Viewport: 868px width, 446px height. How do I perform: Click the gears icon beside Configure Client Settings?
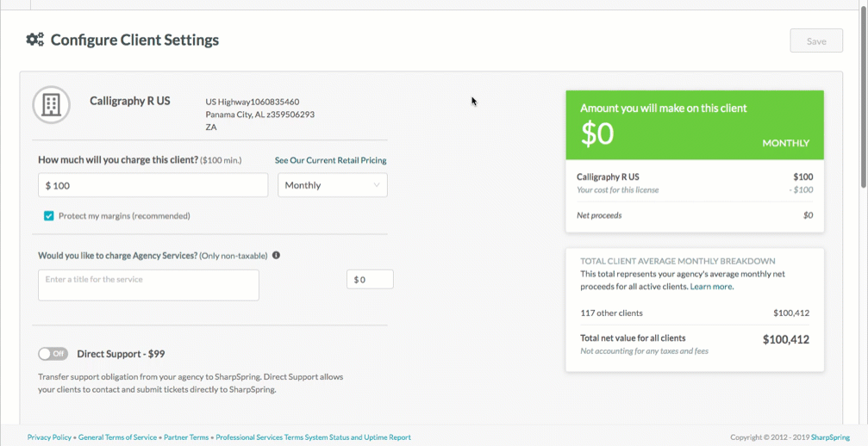[x=34, y=40]
